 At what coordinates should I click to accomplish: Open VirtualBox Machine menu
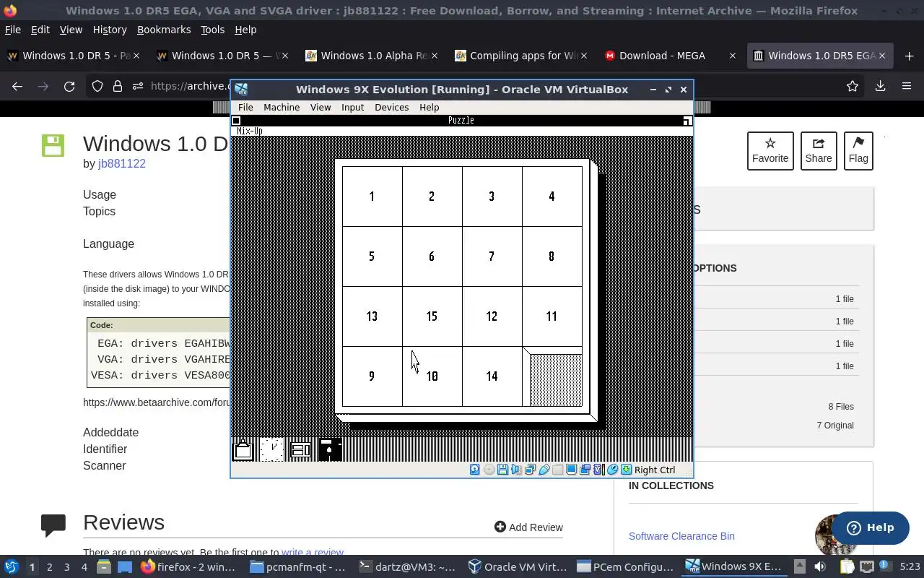(x=282, y=107)
